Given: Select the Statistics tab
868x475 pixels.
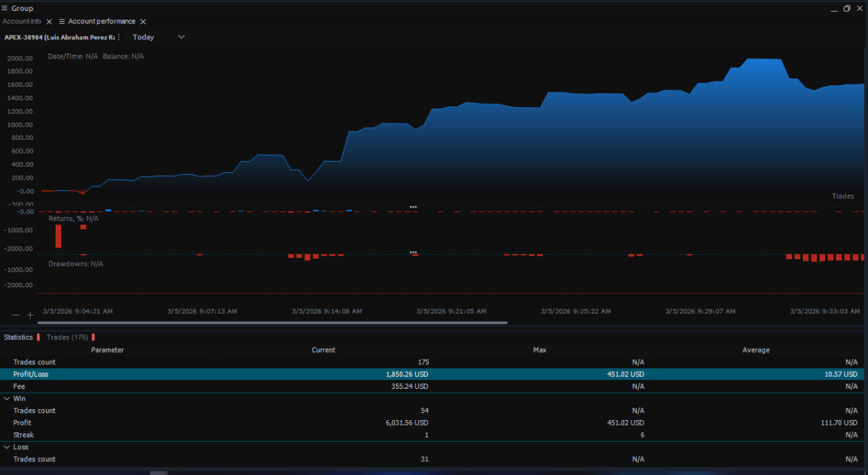Looking at the screenshot, I should coord(18,337).
